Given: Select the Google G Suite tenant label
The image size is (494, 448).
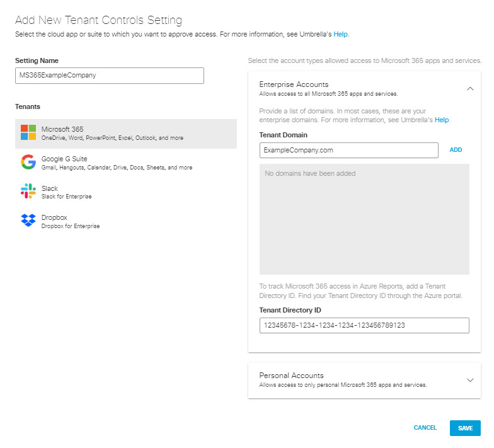Looking at the screenshot, I should pos(64,159).
